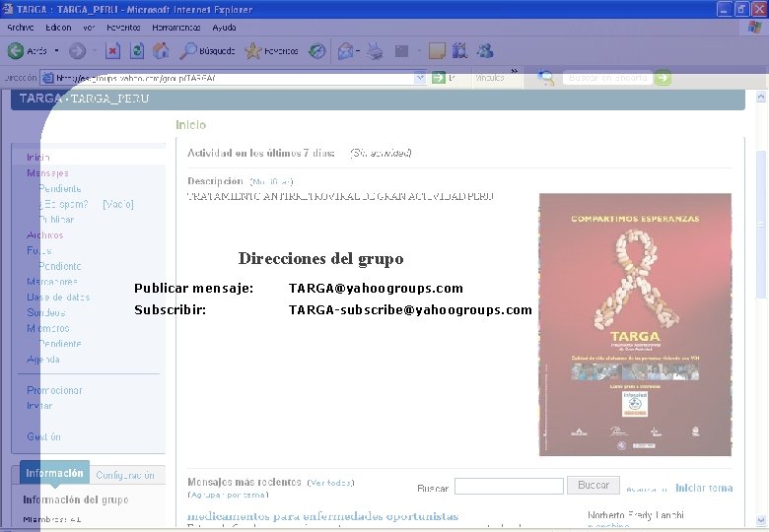Open Sondeos in the sidebar

coord(46,312)
